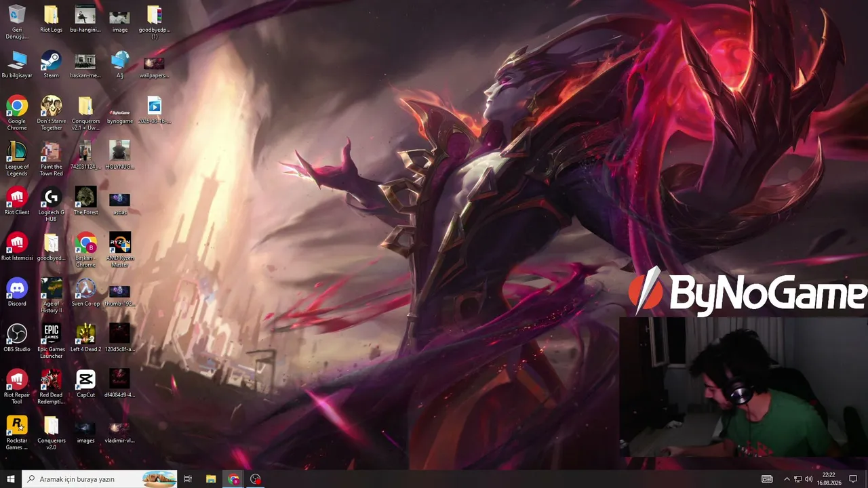Open the touch keyboard tray icon
Image resolution: width=868 pixels, height=488 pixels.
767,479
